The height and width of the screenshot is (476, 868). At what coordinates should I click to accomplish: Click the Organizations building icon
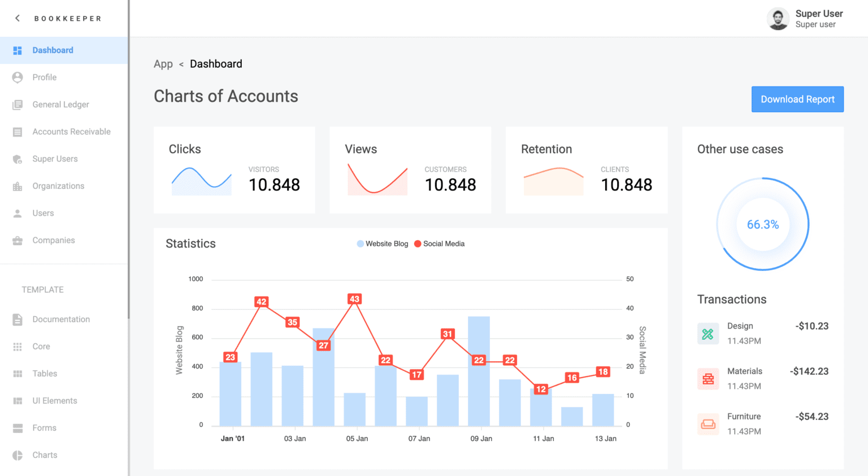click(18, 186)
